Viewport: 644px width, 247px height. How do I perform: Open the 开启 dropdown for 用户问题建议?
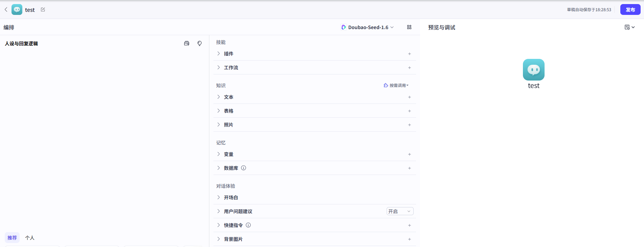tap(400, 211)
